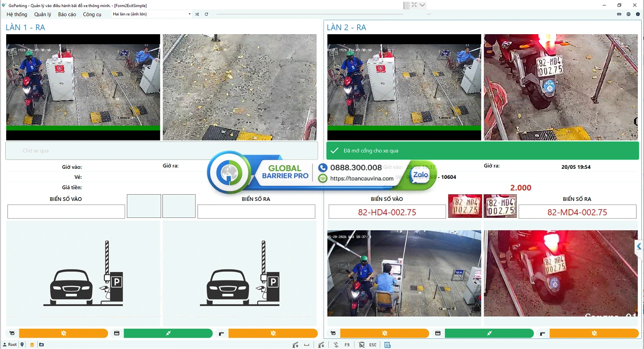The height and width of the screenshot is (349, 644).
Task: Click Làn 1 barrier device icon
Action: pos(221,334)
